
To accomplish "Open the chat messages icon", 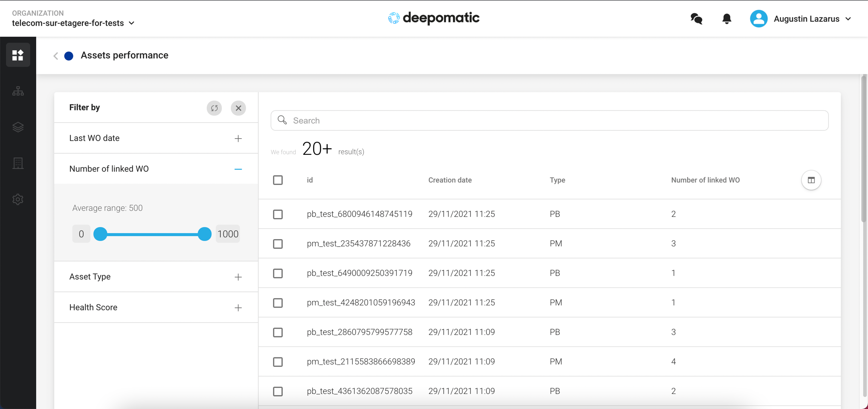I will click(696, 18).
